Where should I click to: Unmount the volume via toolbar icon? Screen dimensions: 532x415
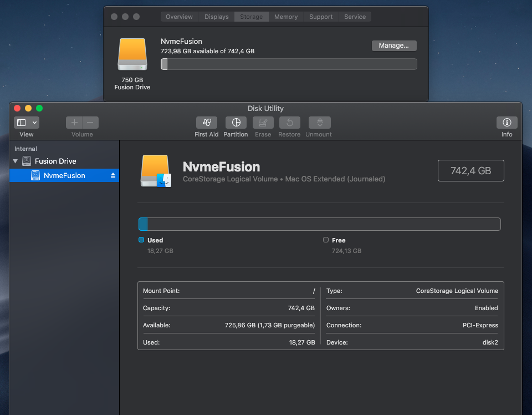319,123
